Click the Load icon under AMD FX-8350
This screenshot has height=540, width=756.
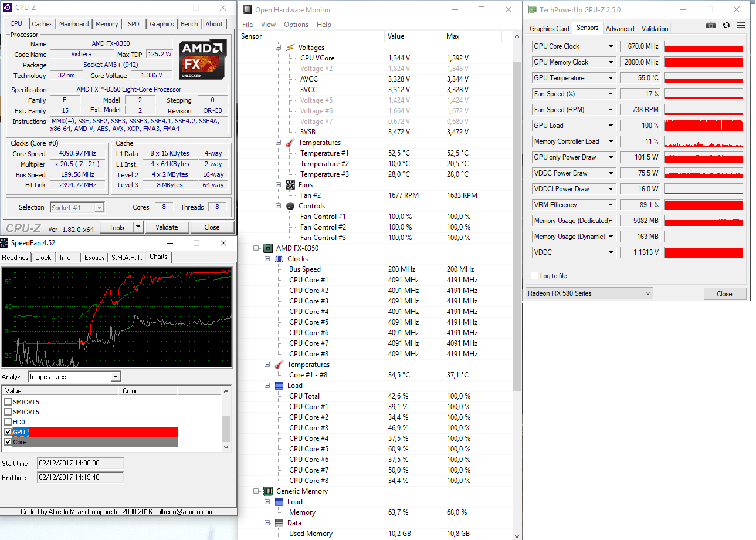pyautogui.click(x=279, y=386)
